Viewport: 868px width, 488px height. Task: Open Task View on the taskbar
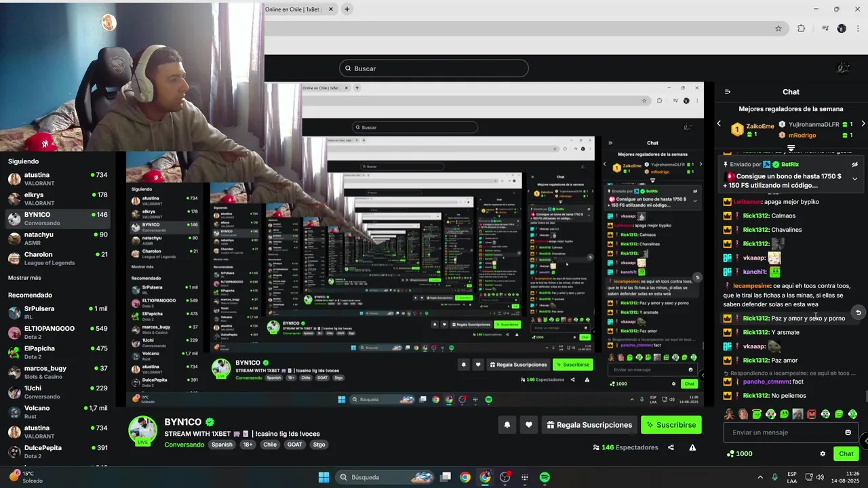(446, 477)
